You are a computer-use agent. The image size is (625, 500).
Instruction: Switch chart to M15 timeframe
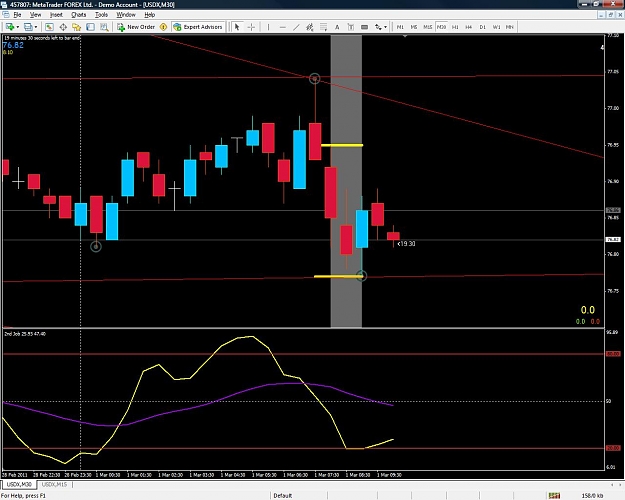(x=428, y=27)
